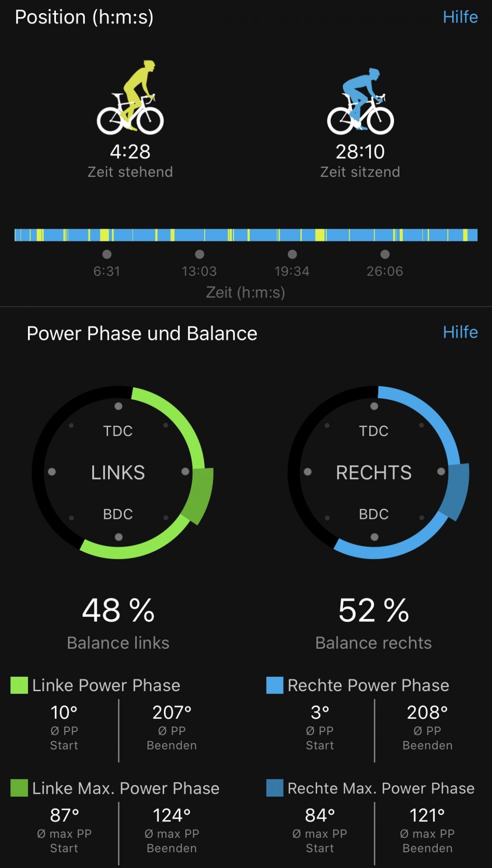Tap the yellow standing cyclist icon
492x868 pixels.
tap(130, 97)
